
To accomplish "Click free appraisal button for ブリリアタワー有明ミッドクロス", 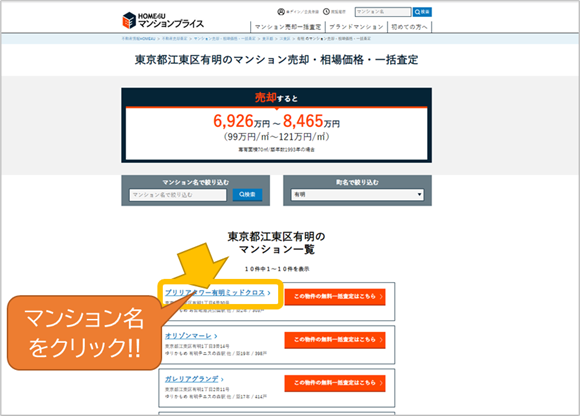I will (335, 297).
